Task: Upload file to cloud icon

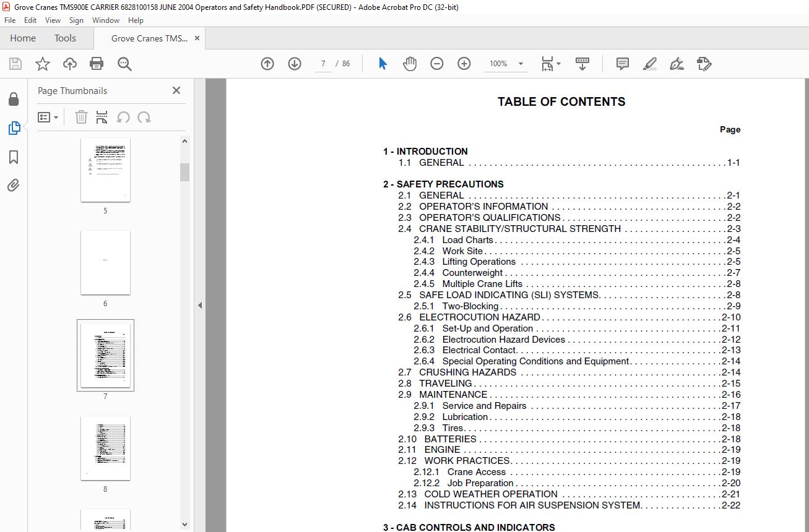Action: [70, 64]
